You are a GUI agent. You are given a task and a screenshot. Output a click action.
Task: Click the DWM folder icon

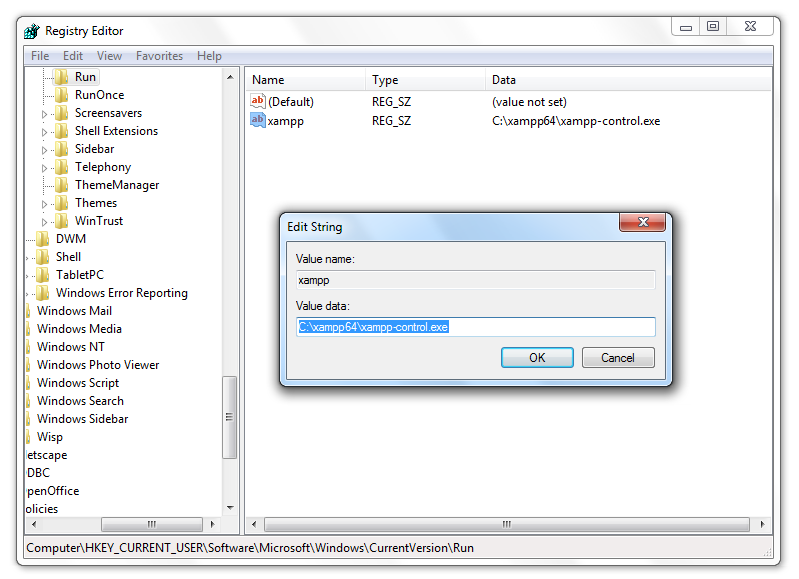coord(42,239)
